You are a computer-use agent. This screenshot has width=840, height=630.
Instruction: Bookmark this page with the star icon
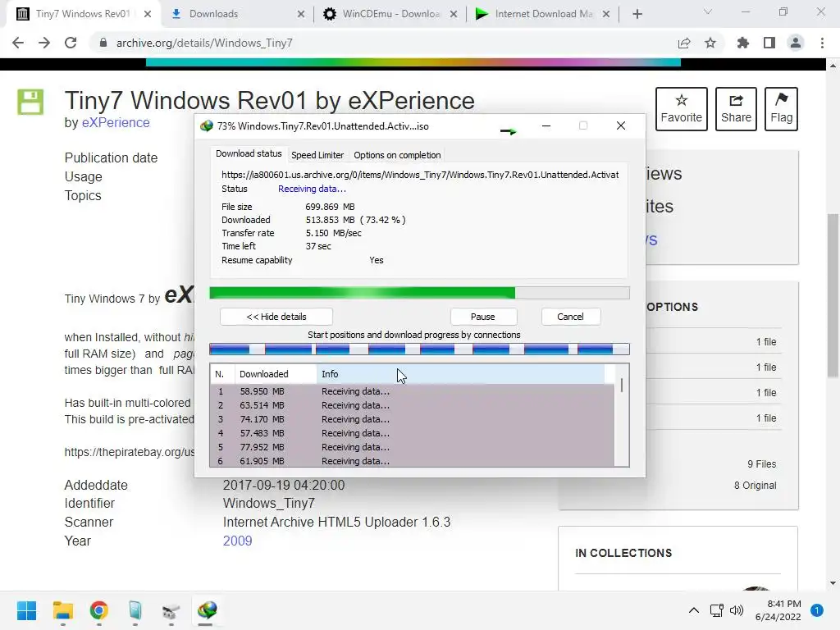tap(710, 43)
